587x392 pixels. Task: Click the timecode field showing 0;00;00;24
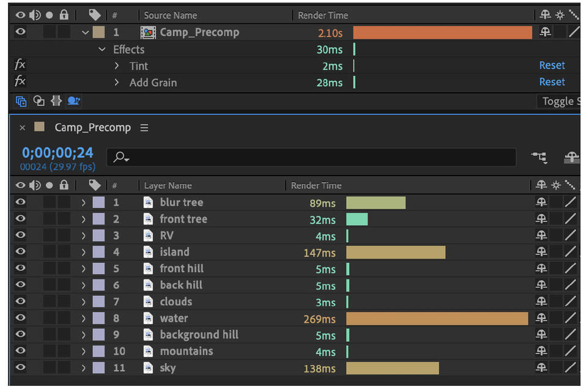click(x=56, y=153)
